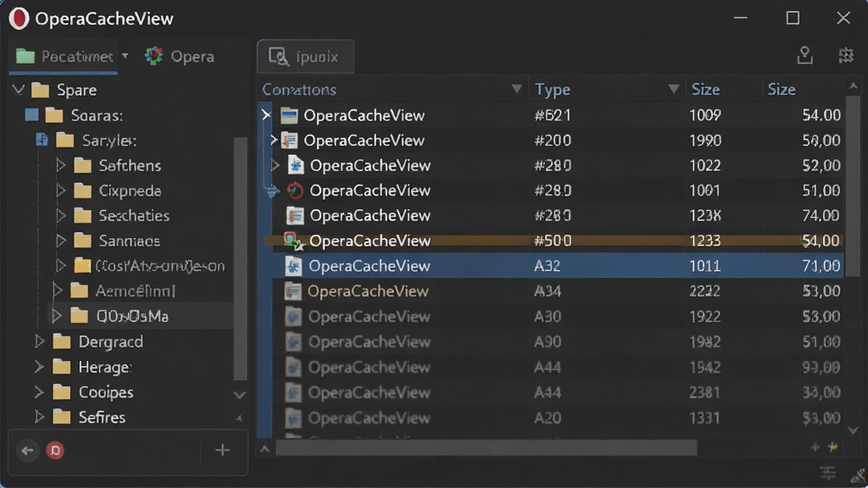Expand the Herage: folder
Image resolution: width=868 pixels, height=488 pixels.
tap(39, 367)
